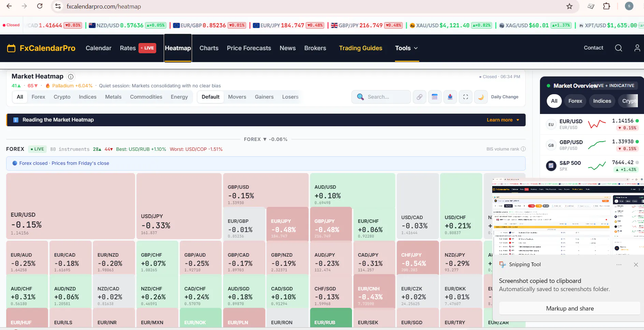Open Trading Guides

click(361, 48)
